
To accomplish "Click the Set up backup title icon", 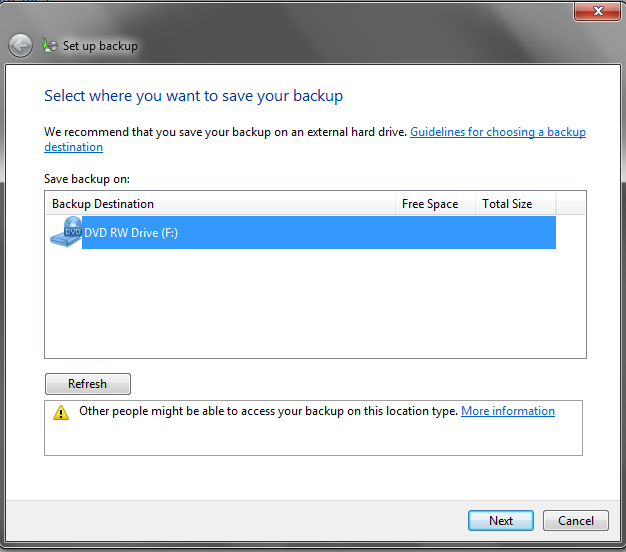I will point(50,46).
